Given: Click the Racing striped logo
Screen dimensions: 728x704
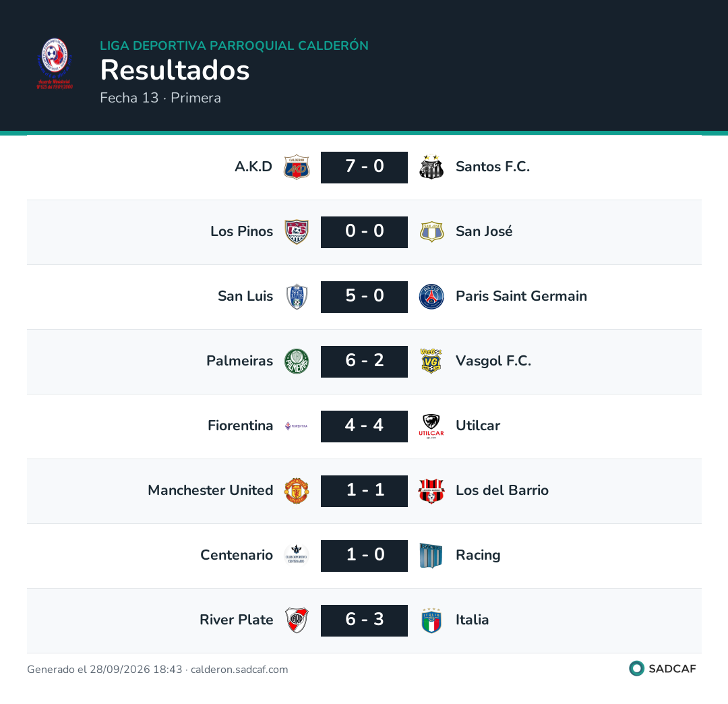Looking at the screenshot, I should (x=431, y=556).
